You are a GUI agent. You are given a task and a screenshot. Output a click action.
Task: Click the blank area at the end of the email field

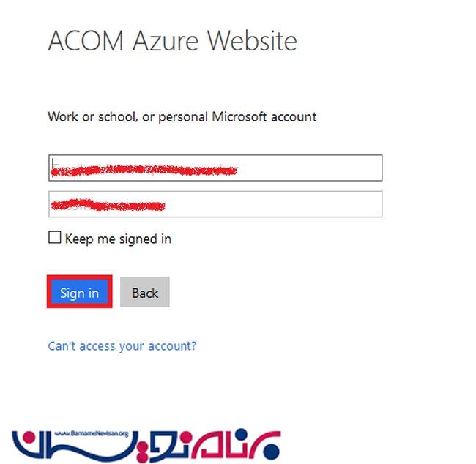[x=309, y=168]
